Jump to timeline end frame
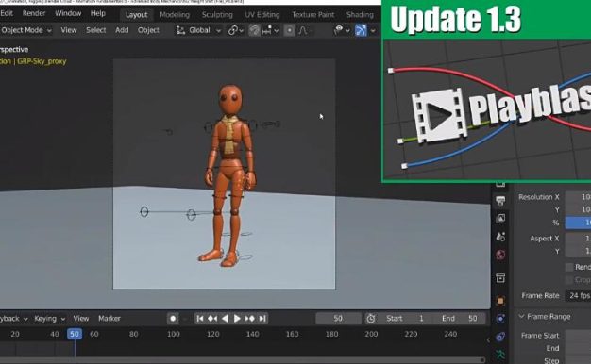 pos(262,319)
